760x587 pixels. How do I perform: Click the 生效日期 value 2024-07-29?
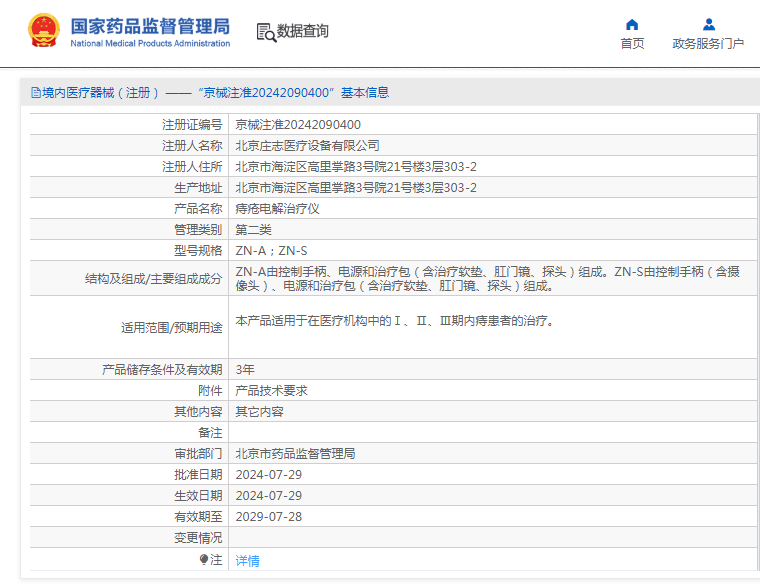coord(269,496)
